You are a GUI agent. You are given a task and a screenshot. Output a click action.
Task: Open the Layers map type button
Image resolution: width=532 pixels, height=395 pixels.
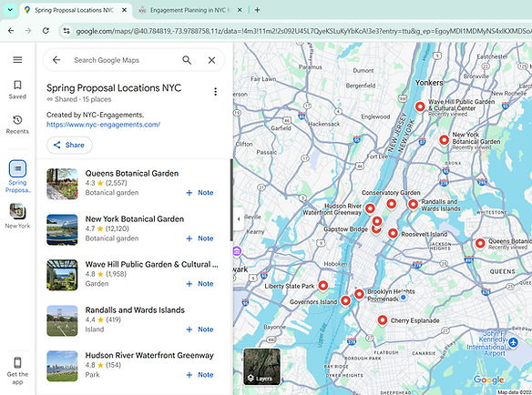(262, 367)
